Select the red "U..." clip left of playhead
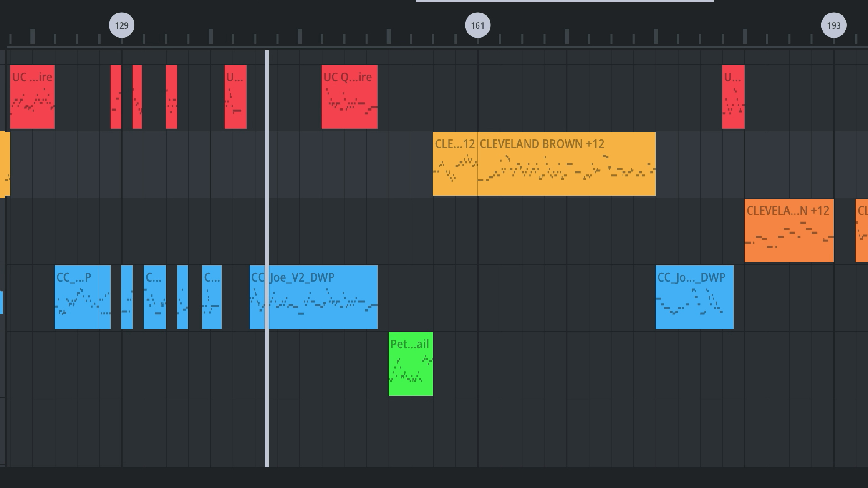868x488 pixels. [x=235, y=97]
